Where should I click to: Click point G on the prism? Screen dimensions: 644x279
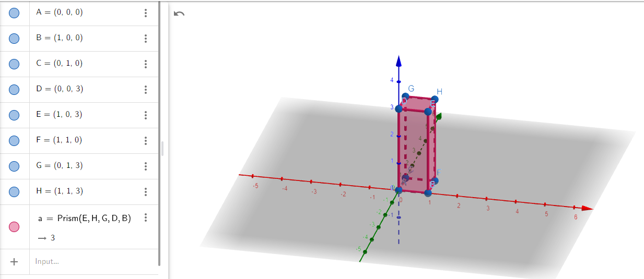pos(404,96)
